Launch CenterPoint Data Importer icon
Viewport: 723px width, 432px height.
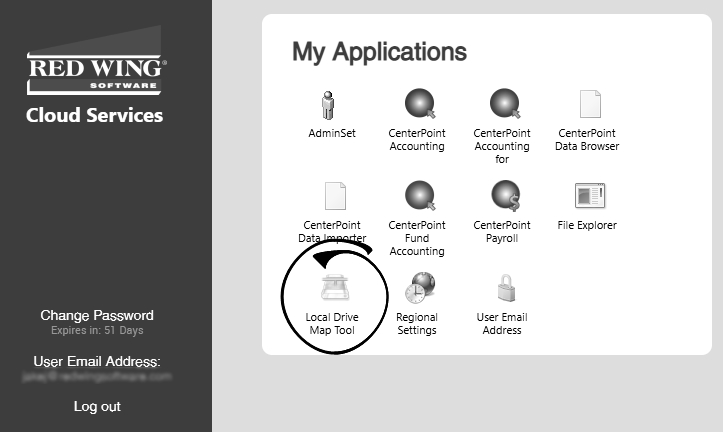(x=335, y=196)
